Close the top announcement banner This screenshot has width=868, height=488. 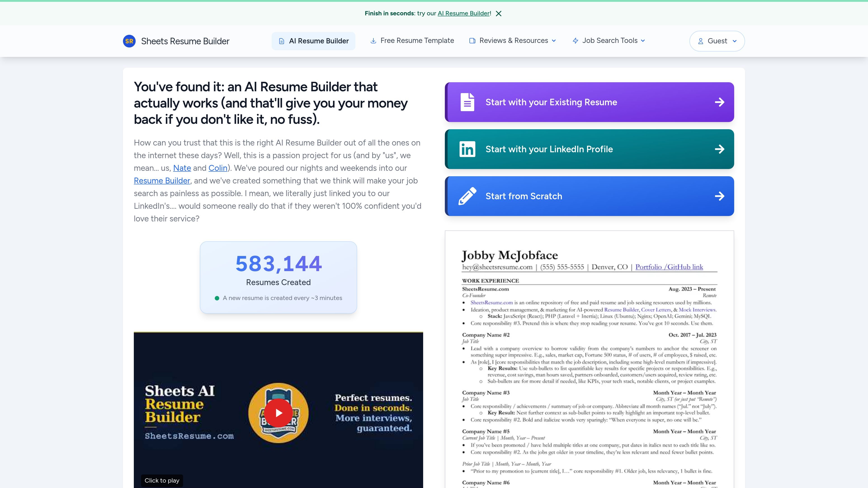click(499, 14)
